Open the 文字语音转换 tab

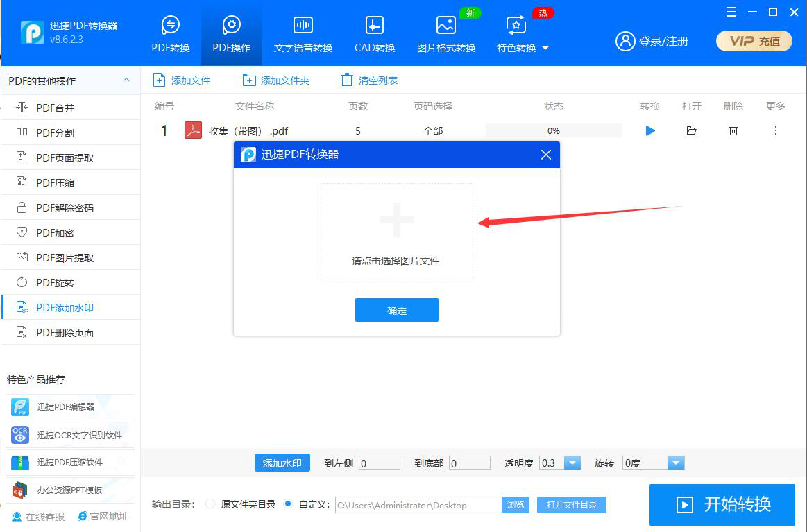(303, 34)
